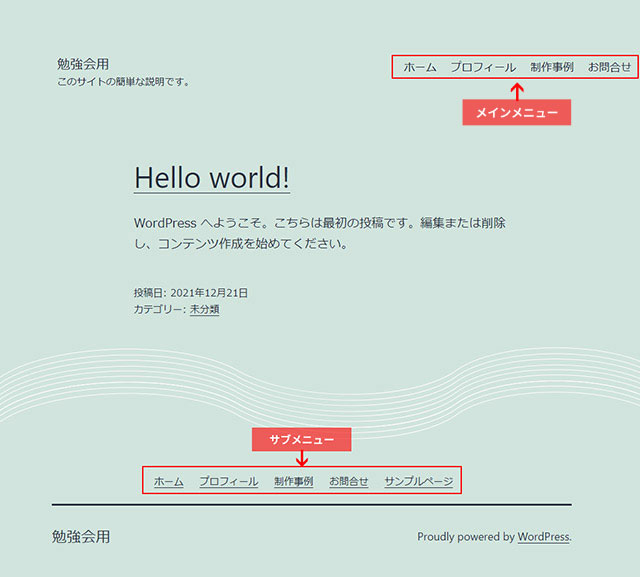
Task: Open ホーム in the header main menu
Action: (x=420, y=67)
